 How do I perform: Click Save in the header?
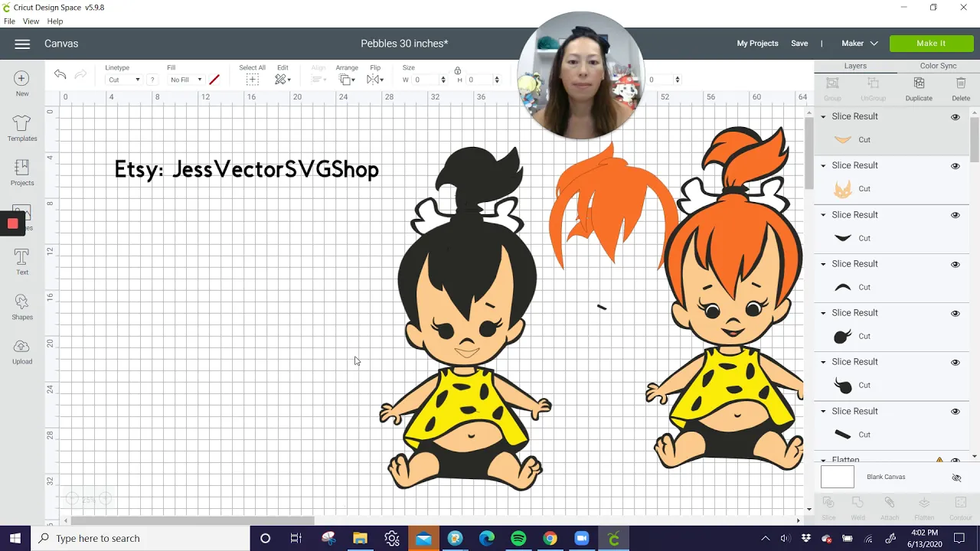click(799, 44)
